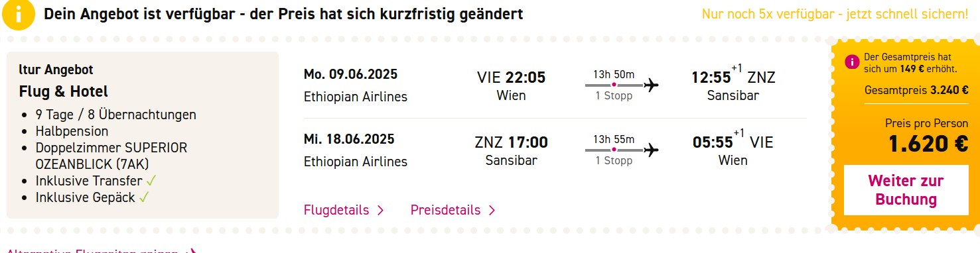980x253 pixels.
Task: Select the Mo. 09.06.2025 outbound date
Action: click(x=351, y=74)
